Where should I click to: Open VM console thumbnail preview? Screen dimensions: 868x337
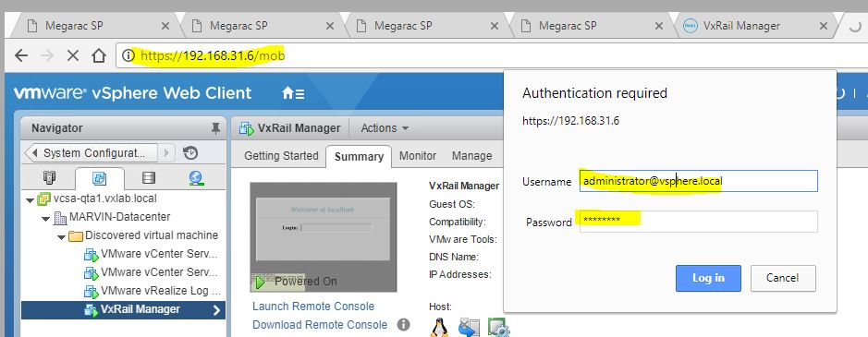324,237
